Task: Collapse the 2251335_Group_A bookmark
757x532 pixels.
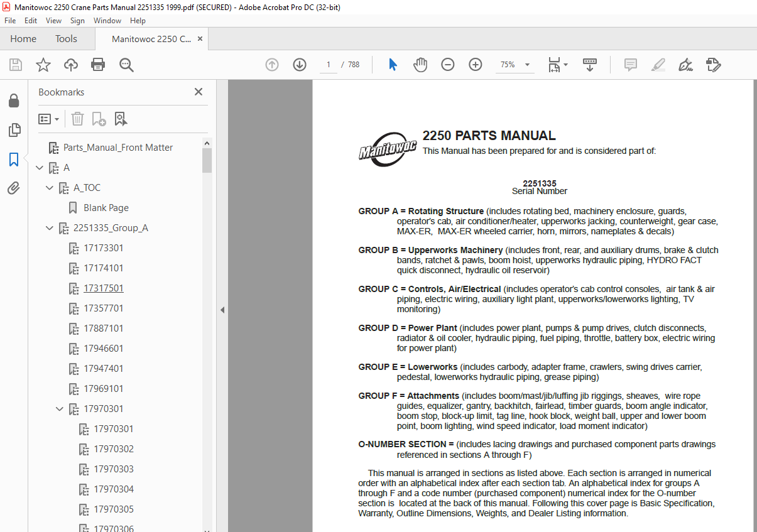Action: pos(50,228)
